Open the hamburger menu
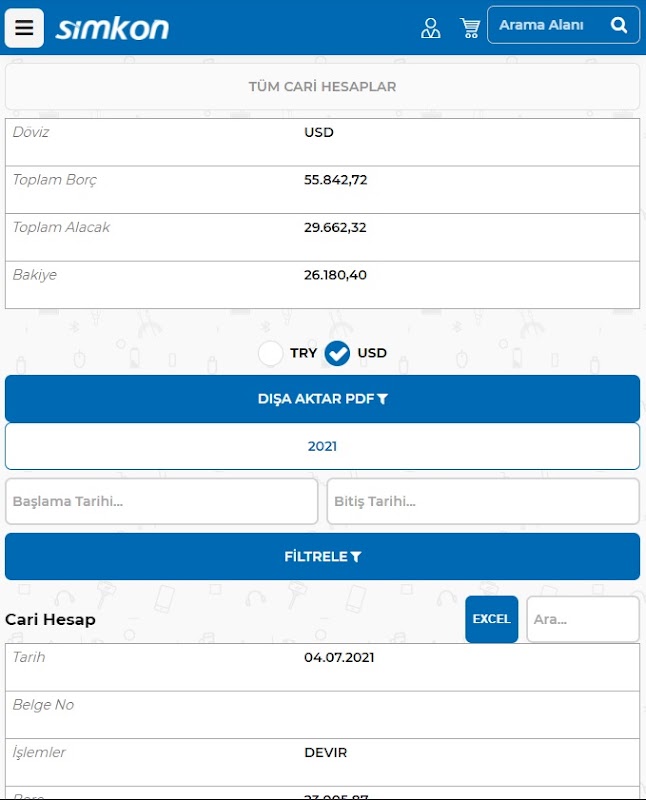The height and width of the screenshot is (800, 646). click(x=24, y=28)
